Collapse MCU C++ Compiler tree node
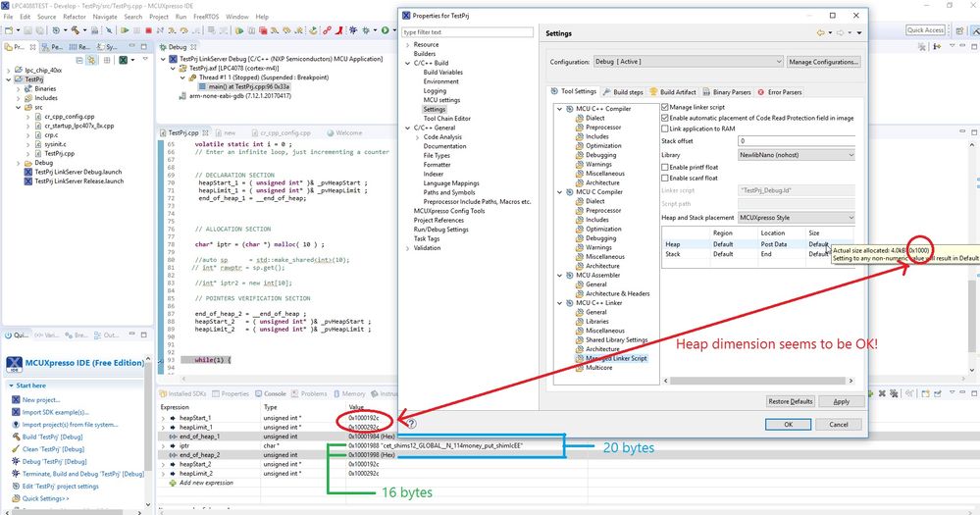 (x=559, y=109)
